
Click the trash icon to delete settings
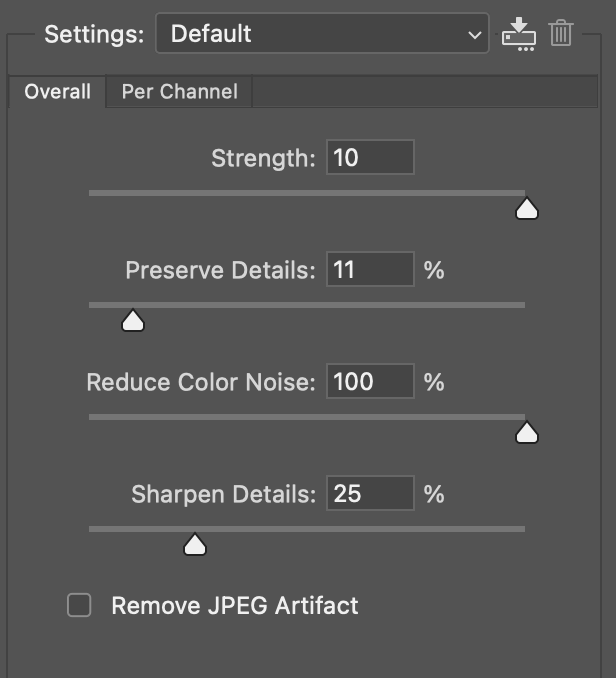(561, 33)
